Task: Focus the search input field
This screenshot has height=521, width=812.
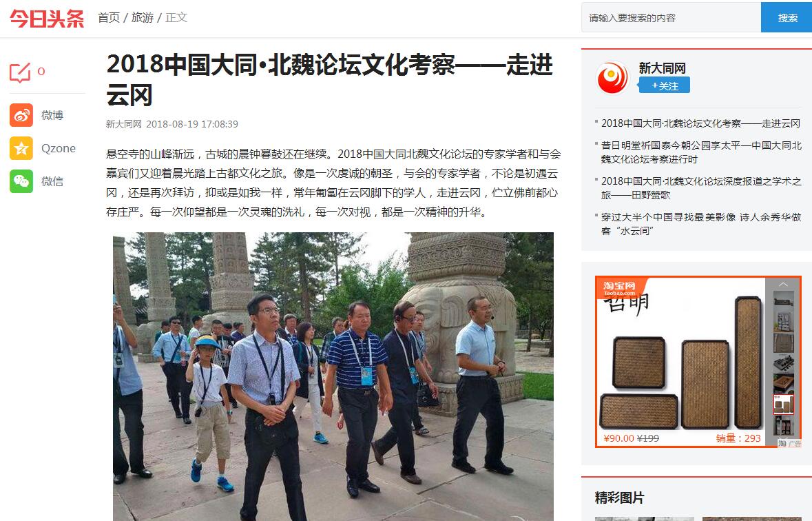Action: [x=671, y=18]
